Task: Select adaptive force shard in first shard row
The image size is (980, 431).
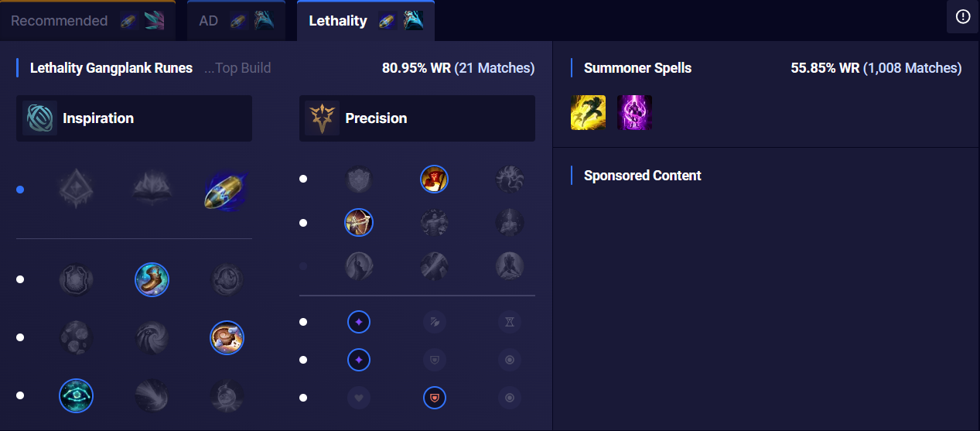Action: [x=359, y=322]
